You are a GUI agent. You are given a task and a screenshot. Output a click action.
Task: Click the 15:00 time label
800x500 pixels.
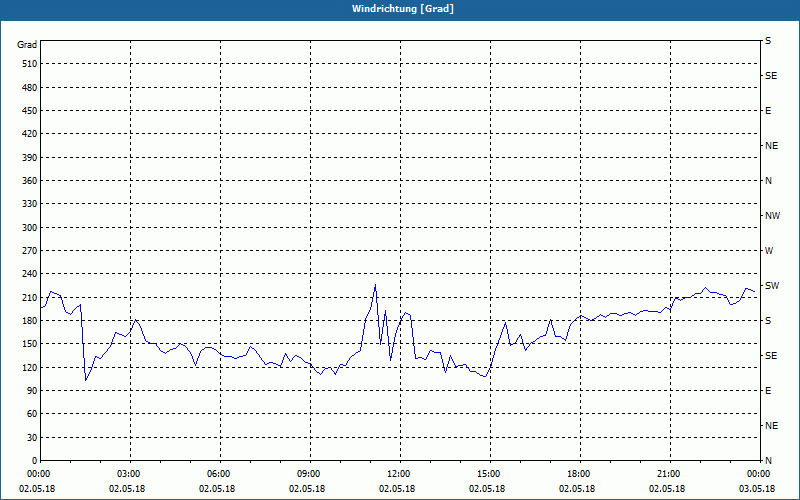490,474
